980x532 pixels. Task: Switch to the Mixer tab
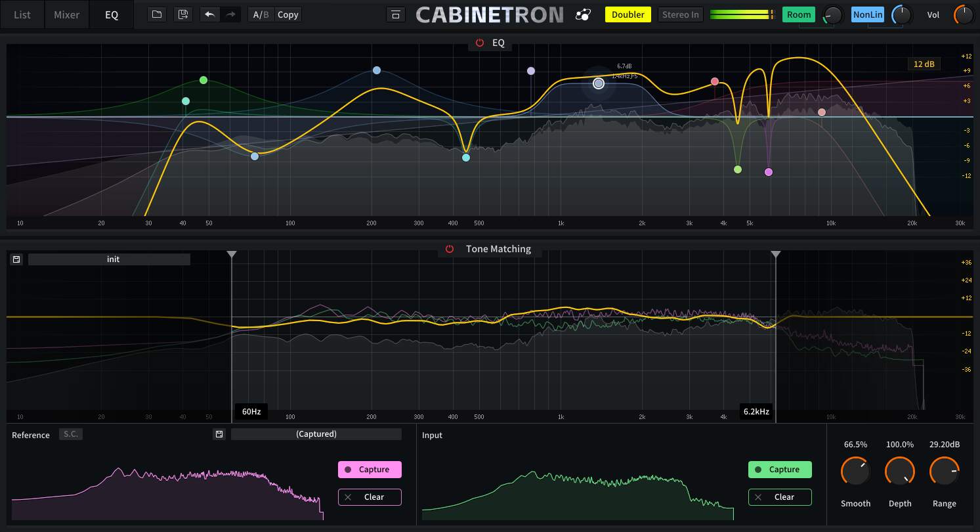coord(66,14)
